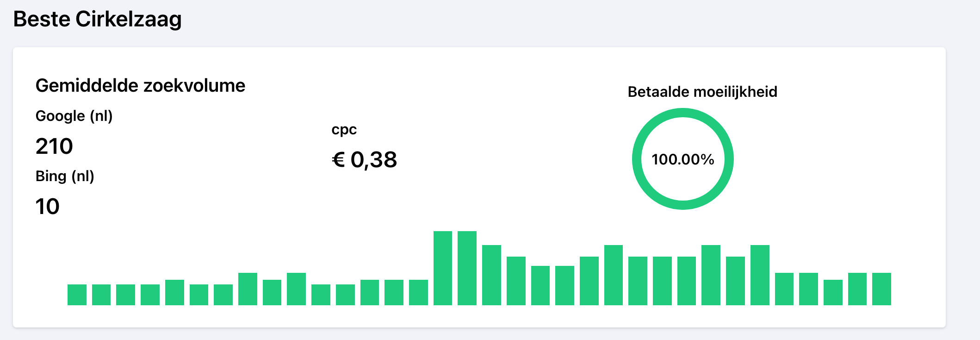980x340 pixels.
Task: Click the Google (nl) label
Action: click(74, 116)
